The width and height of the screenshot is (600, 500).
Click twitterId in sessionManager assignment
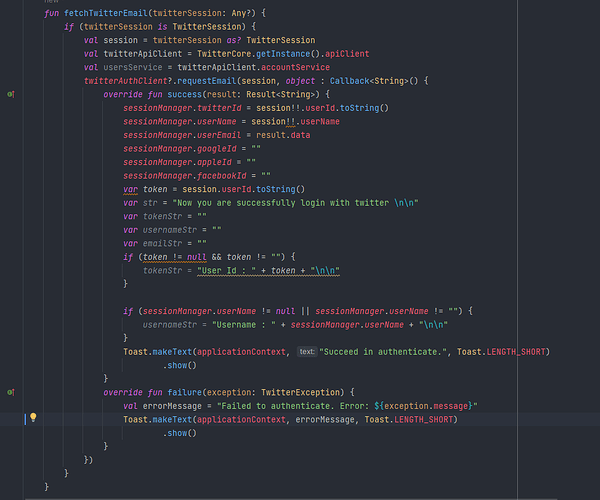tap(219, 108)
